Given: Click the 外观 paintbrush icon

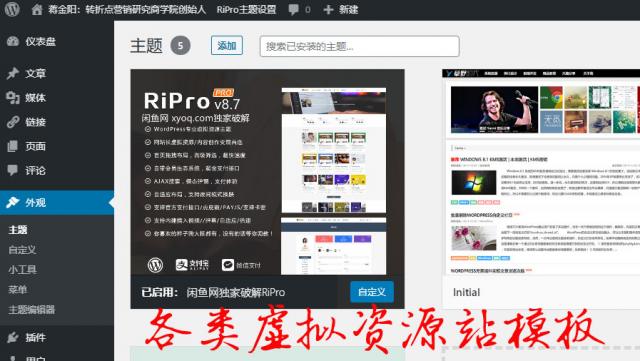Looking at the screenshot, I should [13, 202].
